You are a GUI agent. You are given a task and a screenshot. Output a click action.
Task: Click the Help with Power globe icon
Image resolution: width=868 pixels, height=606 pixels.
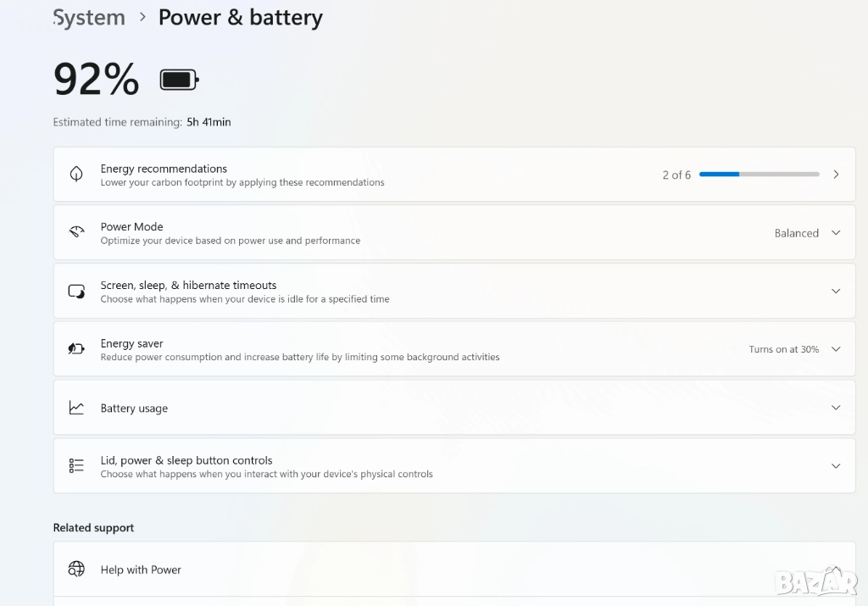coord(76,569)
